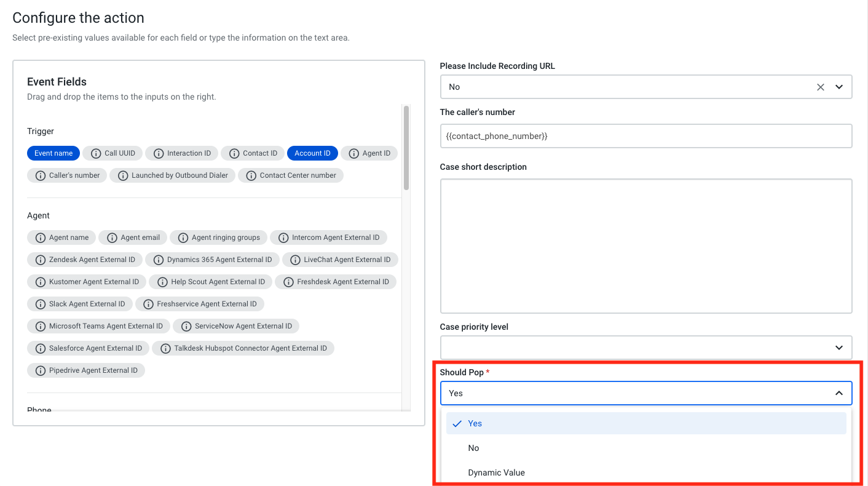
Task: Open the Case priority level dropdown
Action: [x=839, y=347]
